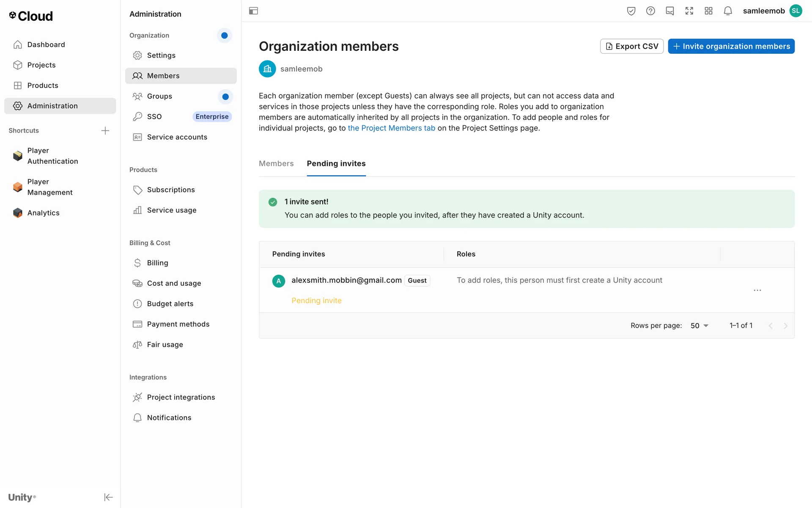Switch to the Members tab
Image resolution: width=812 pixels, height=508 pixels.
point(276,163)
